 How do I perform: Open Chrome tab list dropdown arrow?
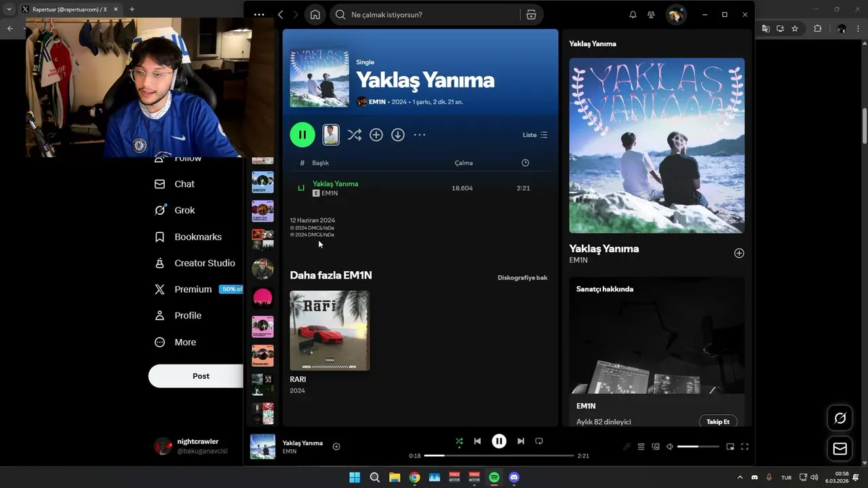pyautogui.click(x=9, y=9)
